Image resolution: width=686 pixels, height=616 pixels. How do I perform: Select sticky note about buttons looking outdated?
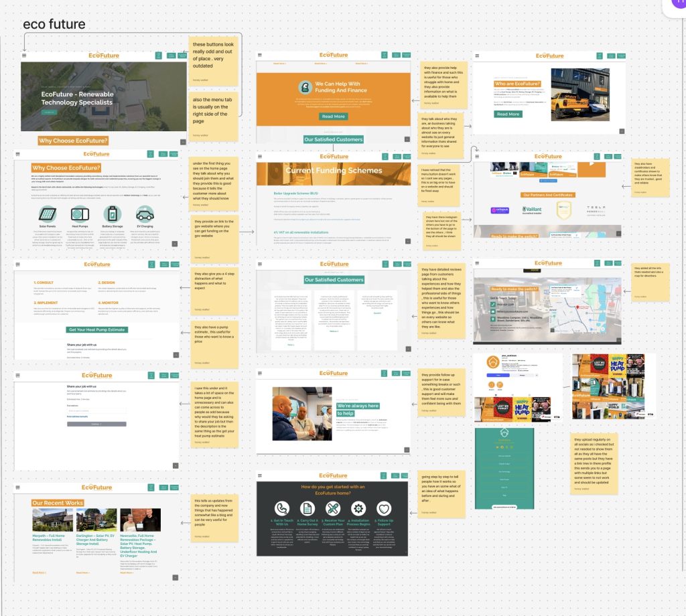214,58
